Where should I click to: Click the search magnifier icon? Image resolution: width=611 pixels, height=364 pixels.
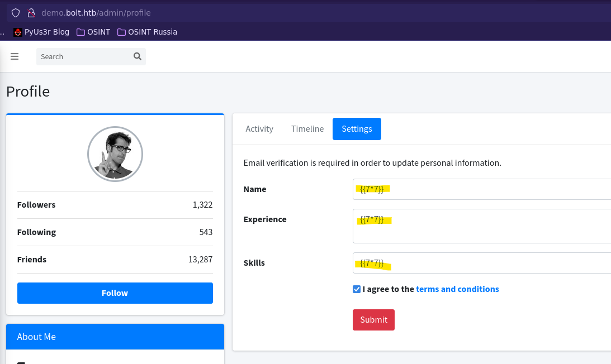coord(137,56)
